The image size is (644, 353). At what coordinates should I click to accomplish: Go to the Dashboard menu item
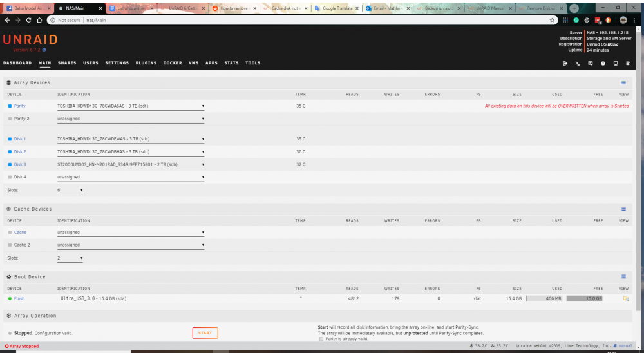(17, 63)
